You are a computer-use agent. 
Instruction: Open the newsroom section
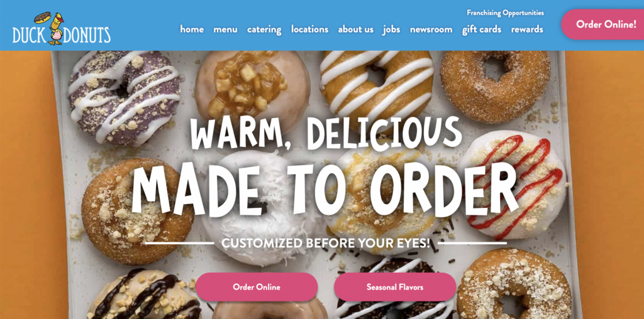pos(431,29)
